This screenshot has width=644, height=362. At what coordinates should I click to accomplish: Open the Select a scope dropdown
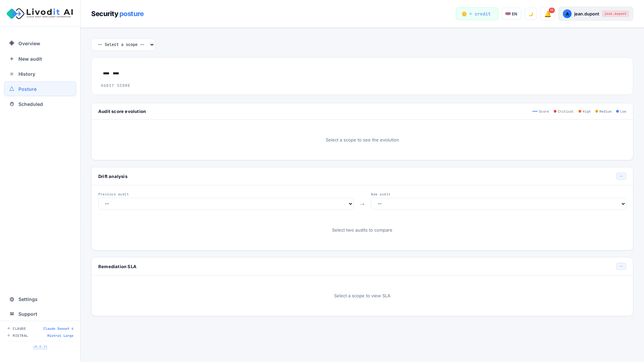(123, 45)
